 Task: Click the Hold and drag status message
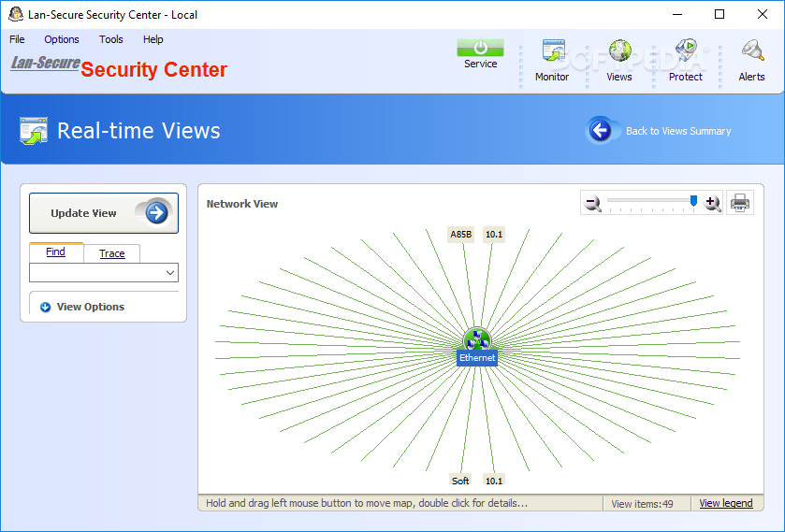pos(367,503)
